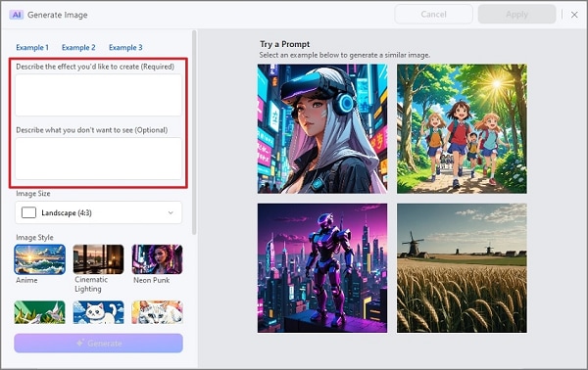Select the Cinematic Lighting style thumbnail
The width and height of the screenshot is (588, 370).
(x=98, y=259)
